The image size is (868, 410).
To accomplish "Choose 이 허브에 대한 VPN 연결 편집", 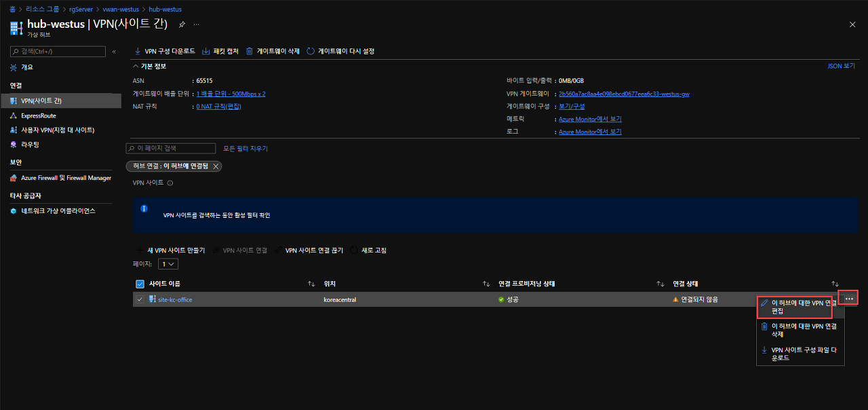I will coord(800,307).
